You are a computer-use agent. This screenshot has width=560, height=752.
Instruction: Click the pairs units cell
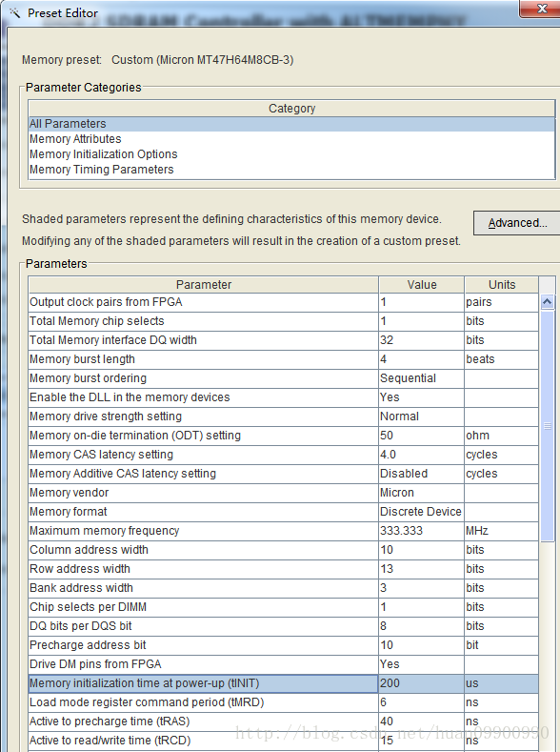[502, 302]
